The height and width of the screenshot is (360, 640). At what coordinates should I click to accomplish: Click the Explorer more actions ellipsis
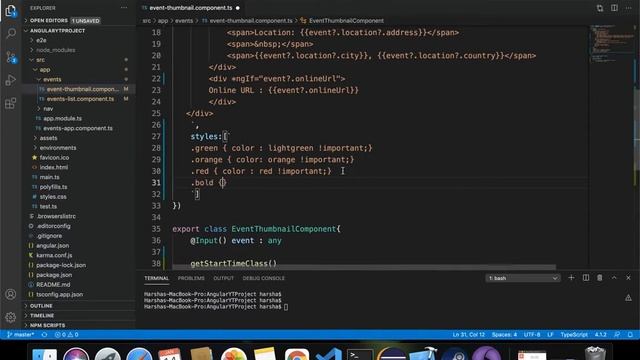(124, 8)
